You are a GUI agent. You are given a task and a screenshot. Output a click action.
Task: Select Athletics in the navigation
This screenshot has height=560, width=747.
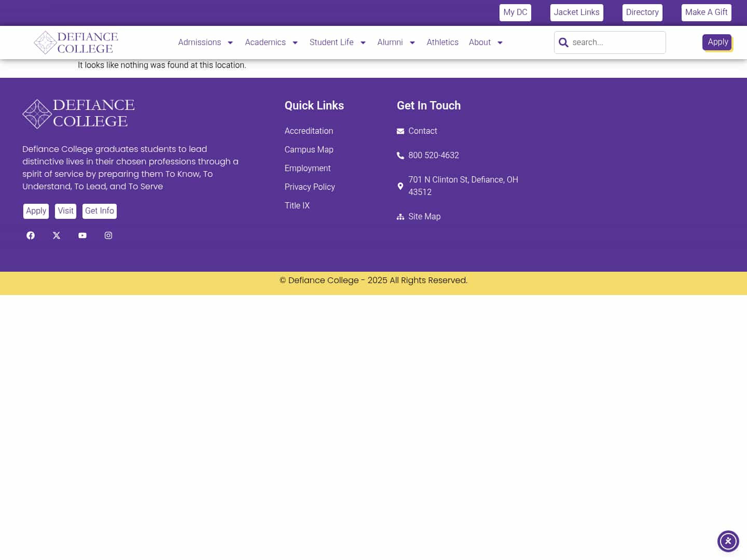tap(442, 43)
